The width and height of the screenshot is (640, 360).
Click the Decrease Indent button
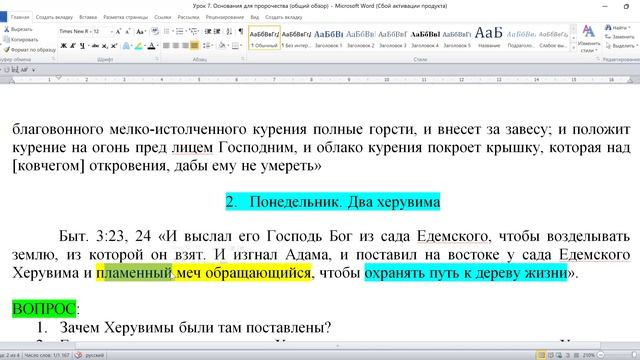pyautogui.click(x=208, y=31)
